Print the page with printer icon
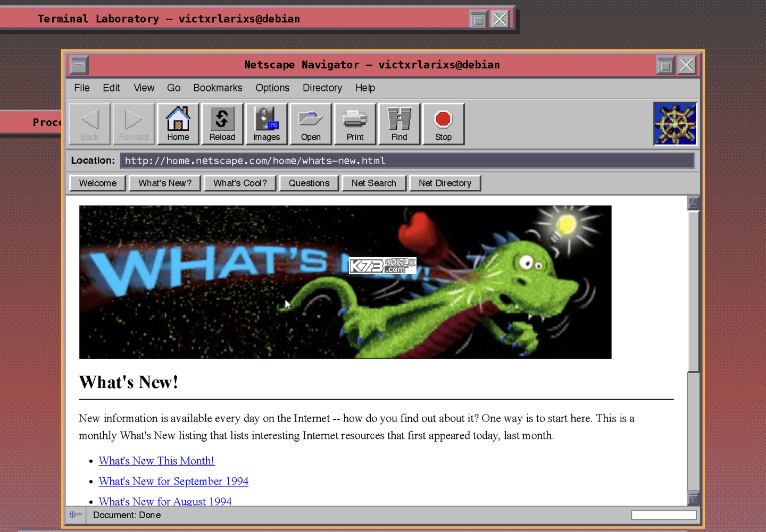The height and width of the screenshot is (532, 766). coord(355,124)
